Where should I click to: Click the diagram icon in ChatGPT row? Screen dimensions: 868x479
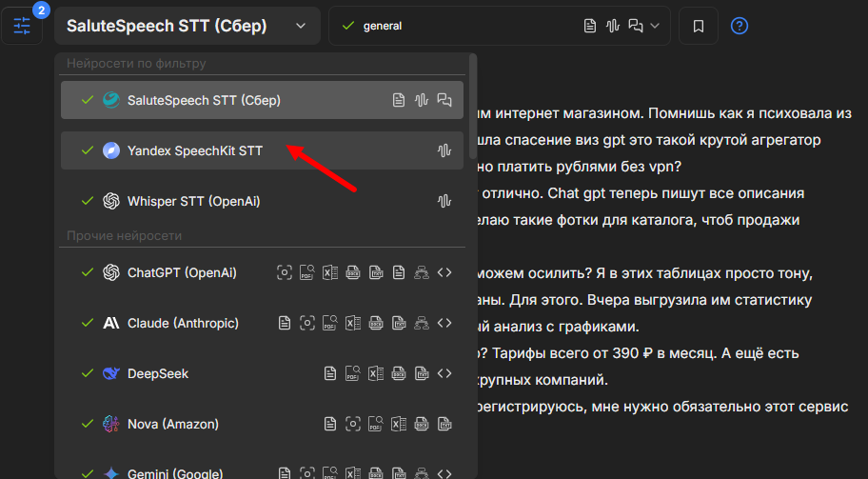click(422, 273)
